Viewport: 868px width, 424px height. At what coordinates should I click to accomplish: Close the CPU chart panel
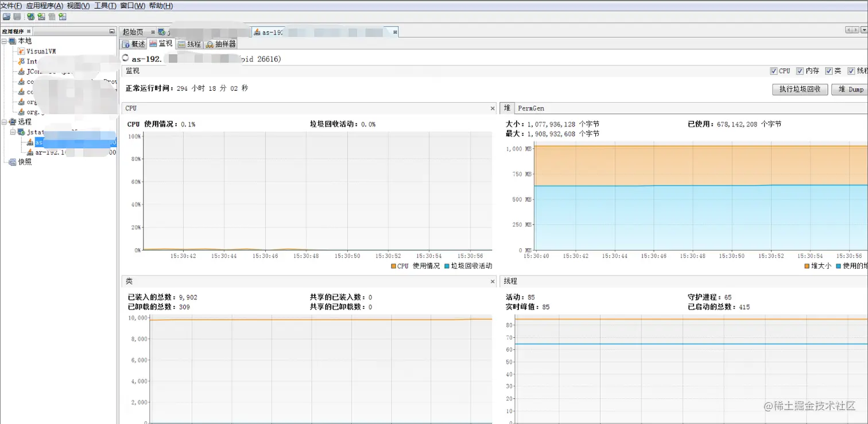point(493,108)
